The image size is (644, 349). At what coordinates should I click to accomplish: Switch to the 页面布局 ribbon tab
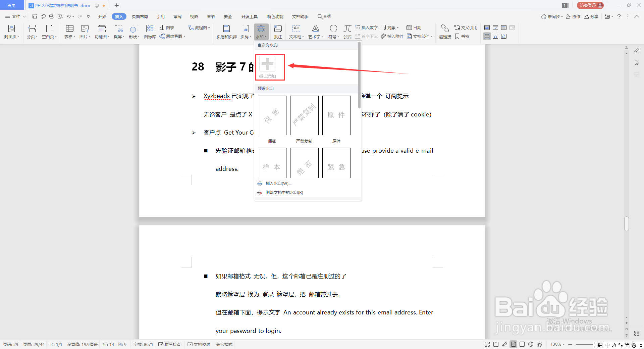click(x=140, y=16)
